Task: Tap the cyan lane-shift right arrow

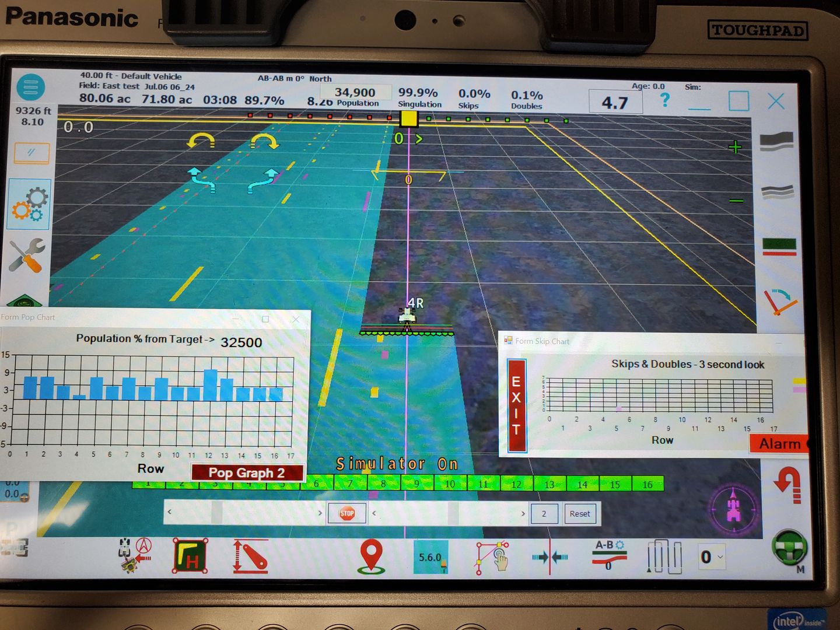Action: pyautogui.click(x=263, y=180)
